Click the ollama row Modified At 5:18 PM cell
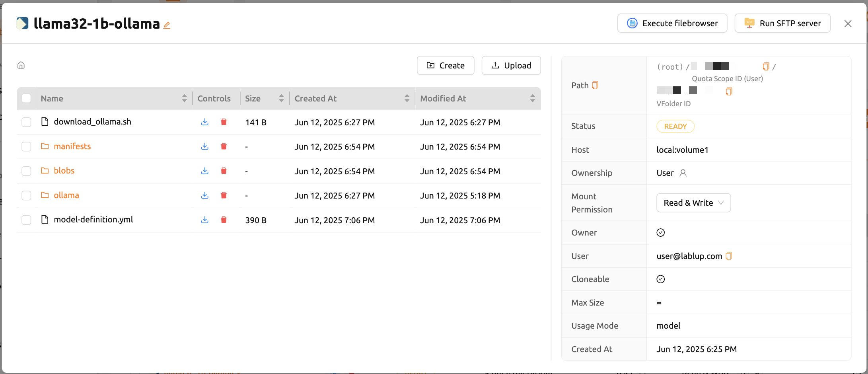 pyautogui.click(x=460, y=195)
